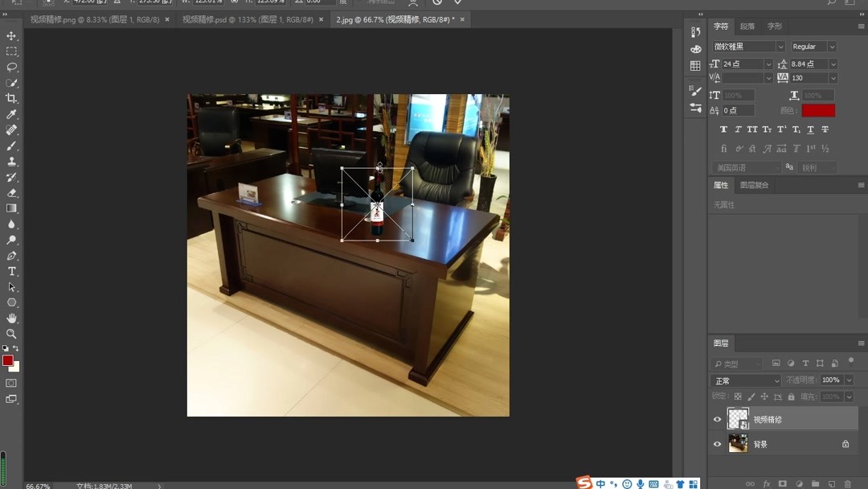Toggle faux bold text formatting
The width and height of the screenshot is (868, 489).
coord(724,129)
